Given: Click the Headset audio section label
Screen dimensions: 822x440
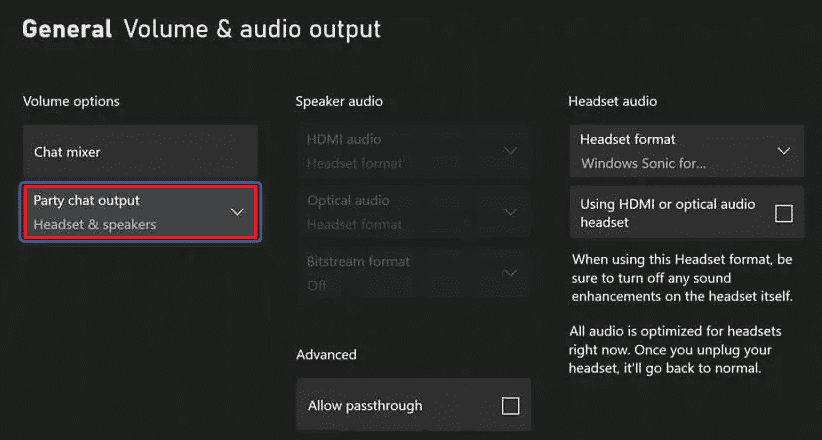Looking at the screenshot, I should pyautogui.click(x=612, y=101).
